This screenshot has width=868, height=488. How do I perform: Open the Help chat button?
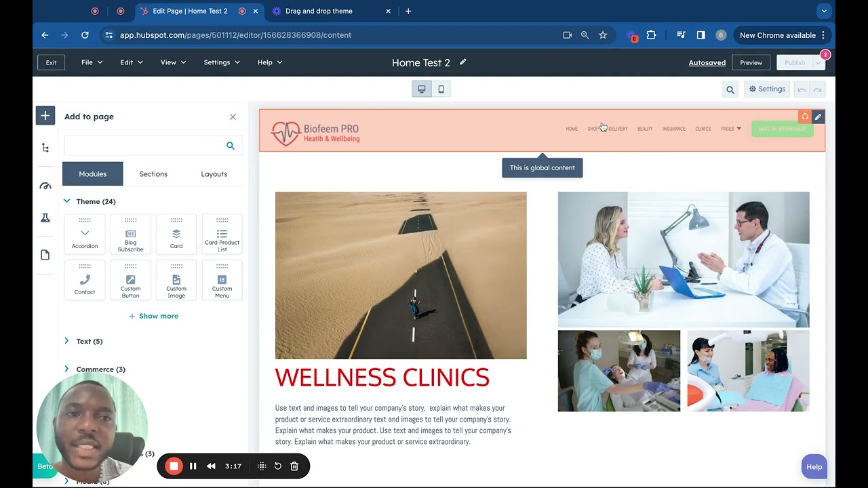(814, 466)
